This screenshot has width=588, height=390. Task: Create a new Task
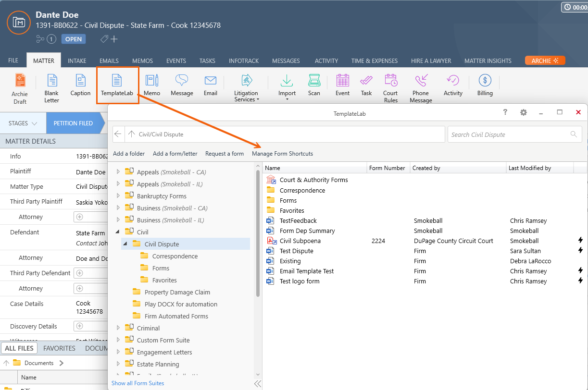coord(366,85)
